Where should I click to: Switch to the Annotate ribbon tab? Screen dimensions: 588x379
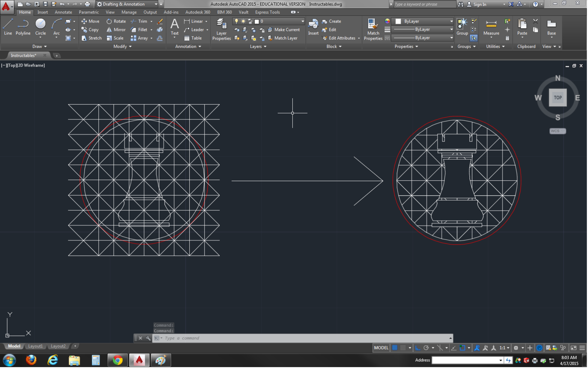click(x=63, y=12)
